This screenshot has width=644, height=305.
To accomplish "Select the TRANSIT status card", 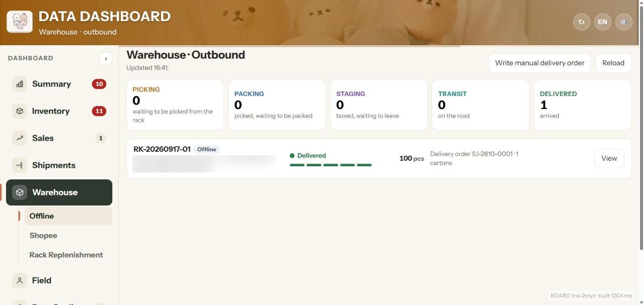I will 480,105.
